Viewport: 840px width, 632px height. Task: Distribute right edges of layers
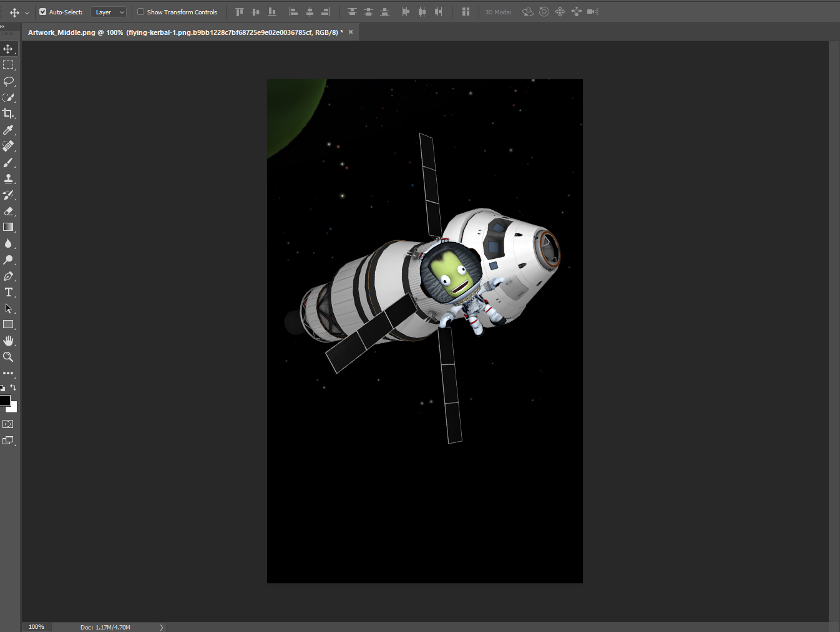point(438,12)
